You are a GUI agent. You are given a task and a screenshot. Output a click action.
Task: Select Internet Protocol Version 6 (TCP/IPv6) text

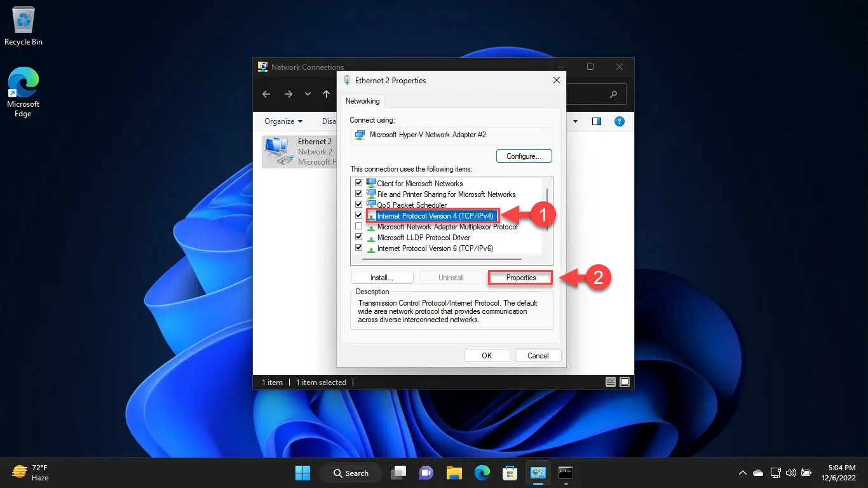point(435,248)
